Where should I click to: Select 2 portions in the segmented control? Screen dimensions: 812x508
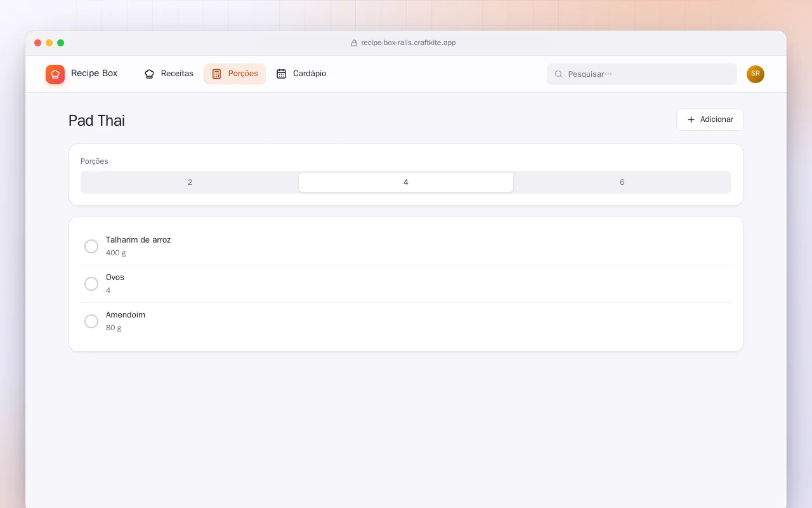pyautogui.click(x=190, y=182)
